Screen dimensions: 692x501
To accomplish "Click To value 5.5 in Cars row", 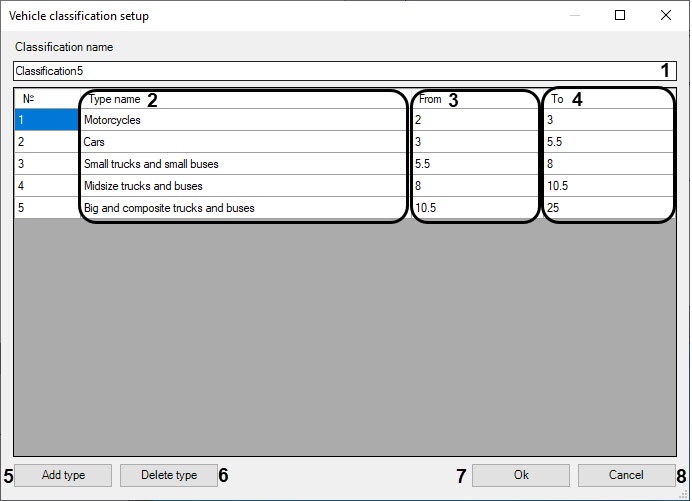I will pyautogui.click(x=609, y=142).
